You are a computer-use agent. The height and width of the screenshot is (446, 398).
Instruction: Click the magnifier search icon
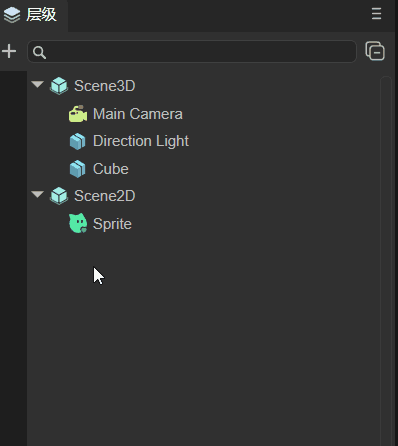(x=39, y=52)
